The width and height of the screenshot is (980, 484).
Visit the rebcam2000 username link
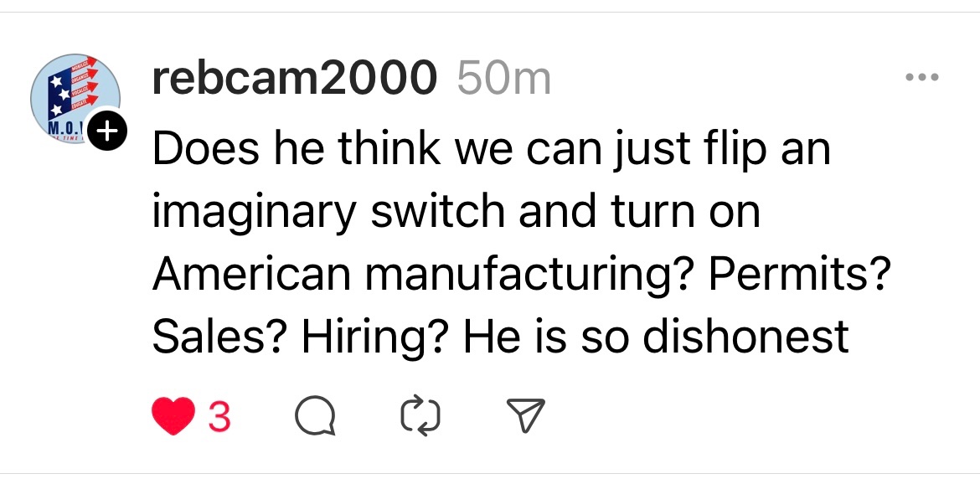[294, 80]
